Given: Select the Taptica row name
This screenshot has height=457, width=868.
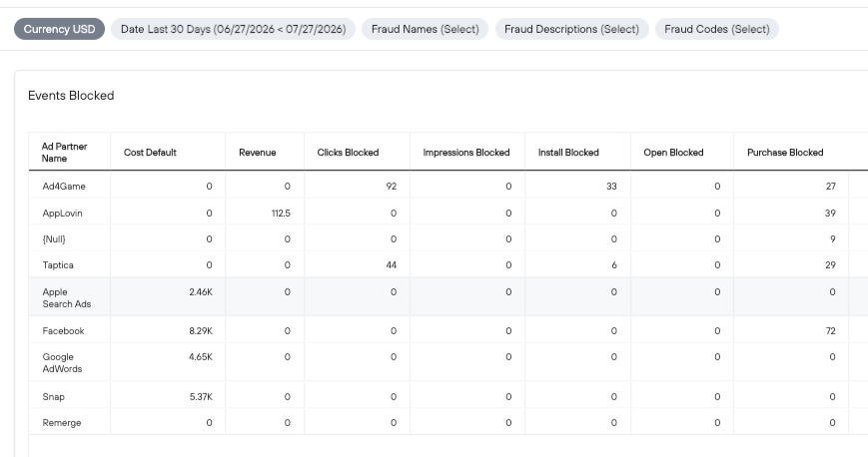Looking at the screenshot, I should click(58, 265).
